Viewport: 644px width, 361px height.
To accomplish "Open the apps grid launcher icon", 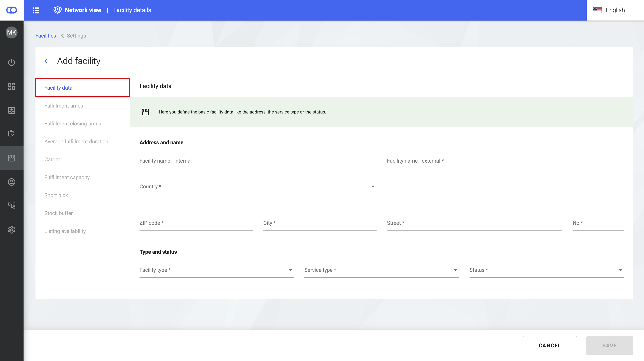I will point(36,10).
